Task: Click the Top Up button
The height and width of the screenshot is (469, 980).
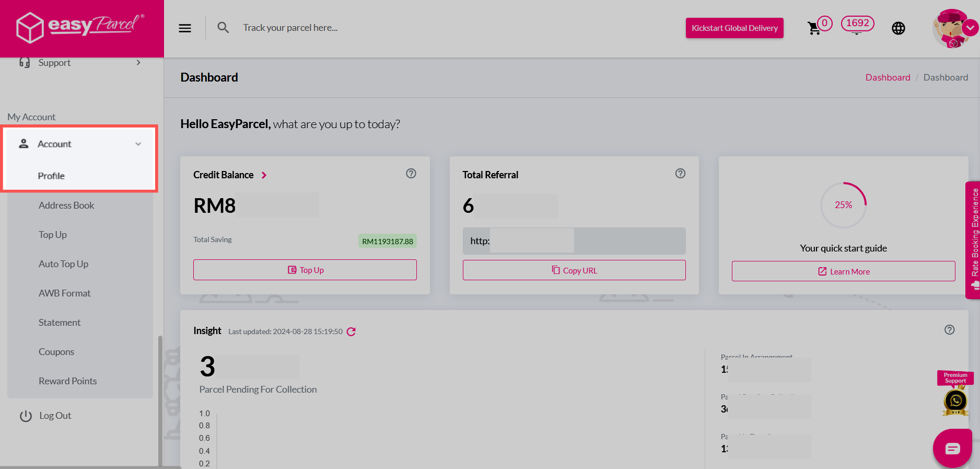Action: 305,270
